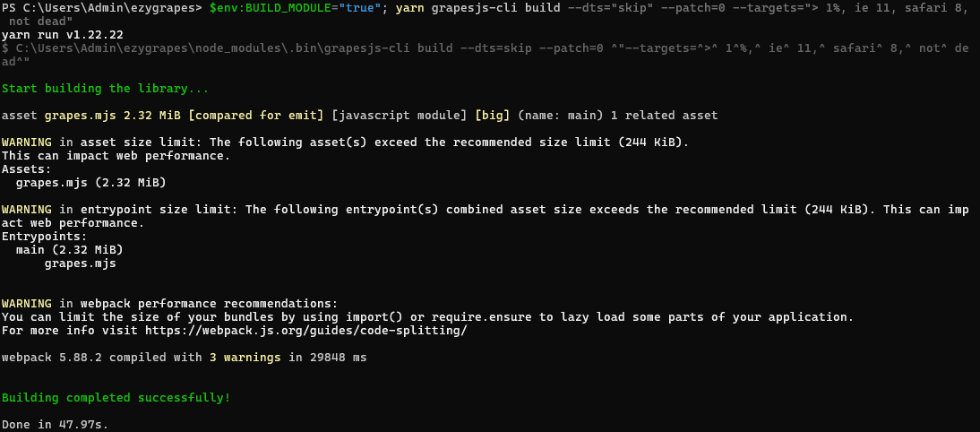Click the 'main (2.32 MiB)' entrypoint line
Screen dimensions: 980x432
[x=69, y=250]
